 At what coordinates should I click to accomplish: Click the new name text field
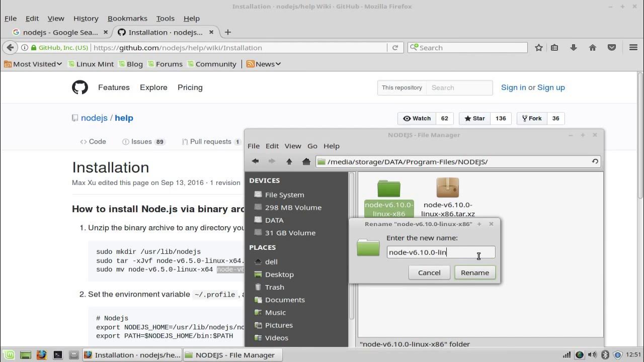441,252
